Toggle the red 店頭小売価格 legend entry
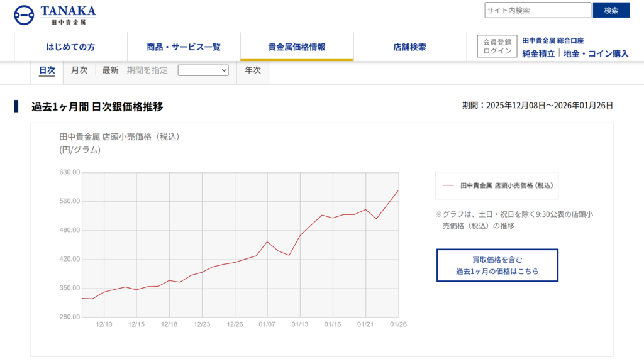This screenshot has height=364, width=644. [x=497, y=185]
